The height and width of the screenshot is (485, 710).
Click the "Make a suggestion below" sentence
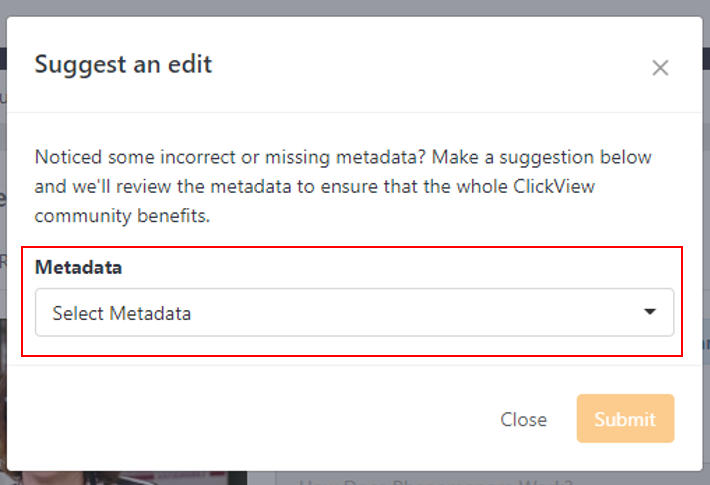pyautogui.click(x=542, y=158)
